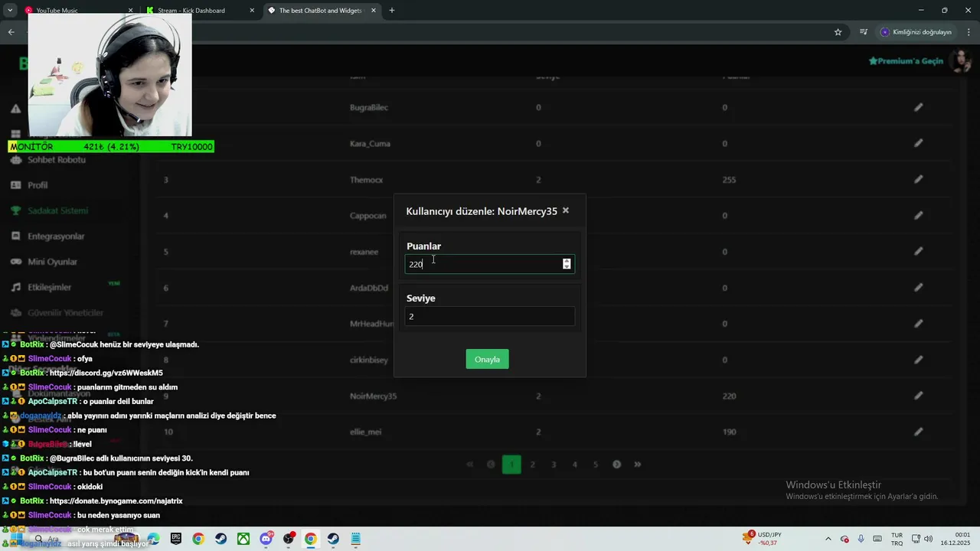The image size is (980, 551).
Task: Click the Puanlar spinner arrows
Action: point(567,264)
